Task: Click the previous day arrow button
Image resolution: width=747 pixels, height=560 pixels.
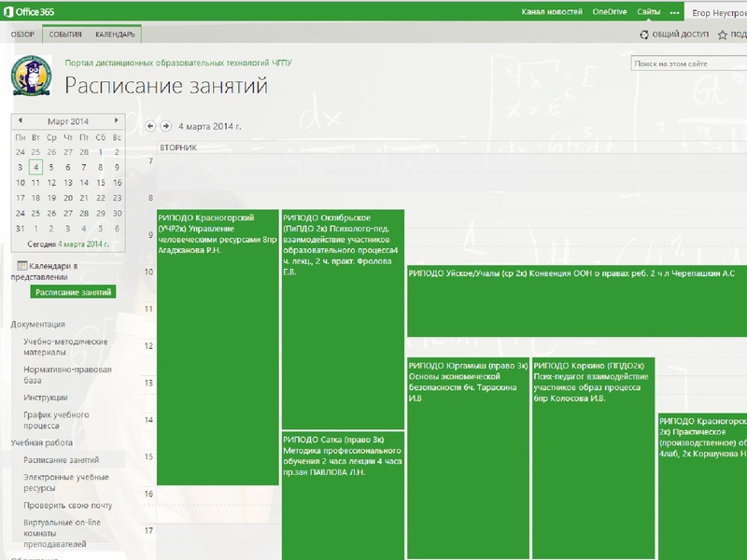Action: click(x=150, y=126)
